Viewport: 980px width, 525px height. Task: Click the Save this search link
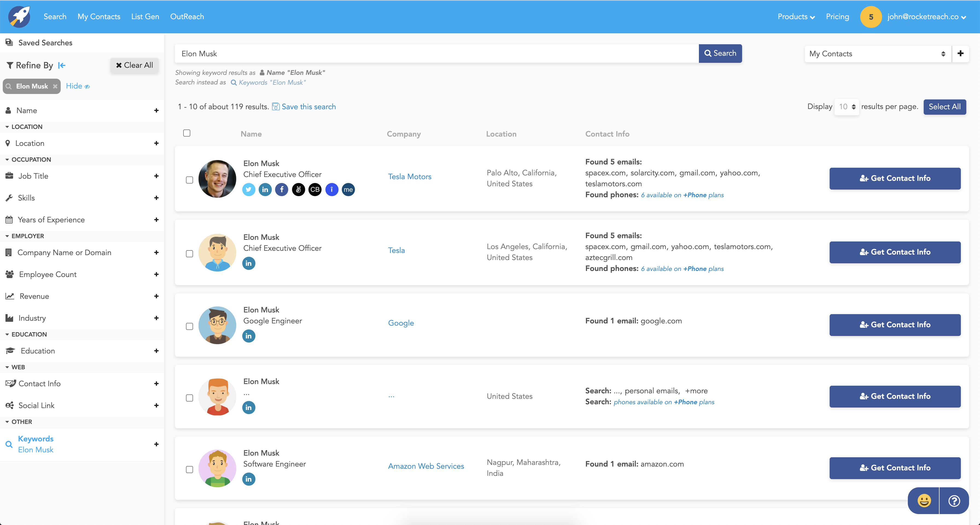coord(308,107)
